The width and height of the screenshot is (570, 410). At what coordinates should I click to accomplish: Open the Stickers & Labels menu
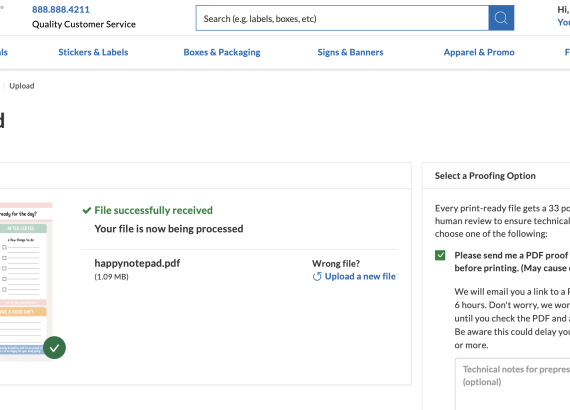coord(93,52)
